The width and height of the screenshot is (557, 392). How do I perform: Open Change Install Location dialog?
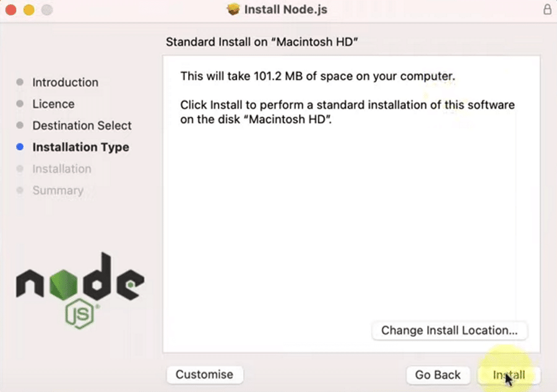(449, 331)
